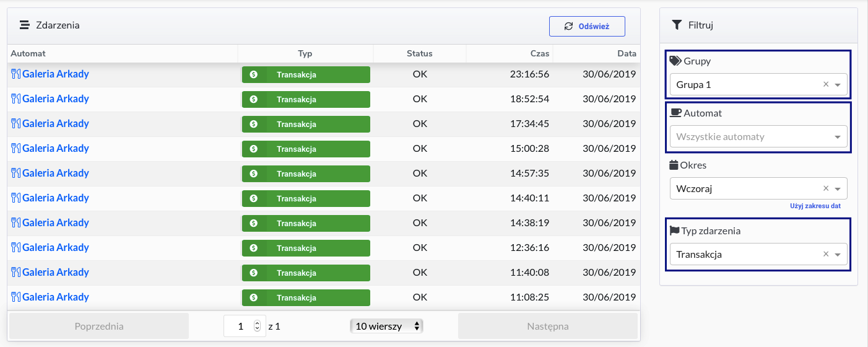Click the Transakcja badge in the 17:34:45 row
Viewport: 868px width, 347px height.
[x=306, y=124]
